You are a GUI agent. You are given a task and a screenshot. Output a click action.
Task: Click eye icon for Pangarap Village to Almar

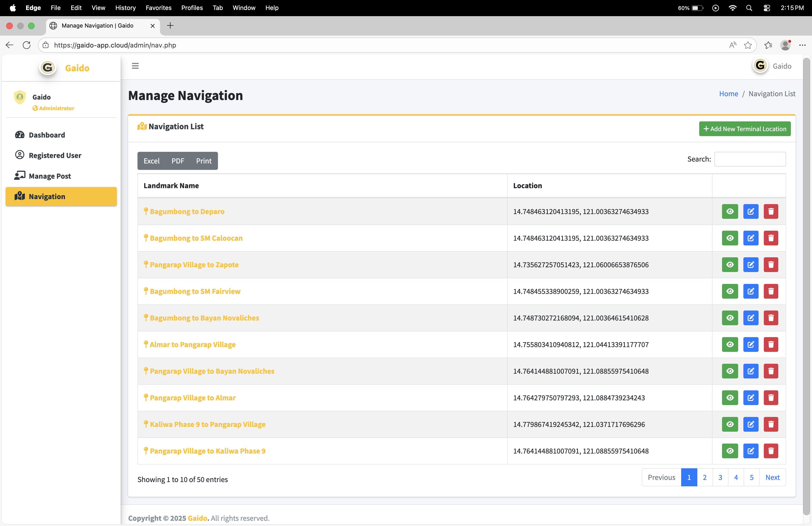(x=729, y=398)
